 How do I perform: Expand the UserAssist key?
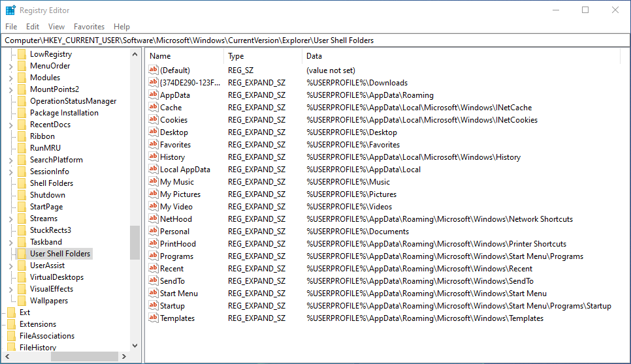pos(11,266)
